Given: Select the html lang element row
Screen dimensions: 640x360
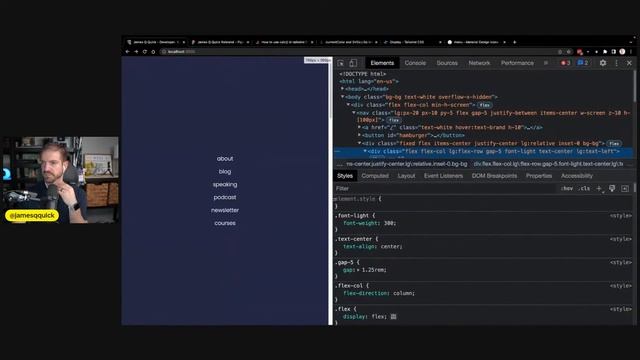Looking at the screenshot, I should (369, 81).
